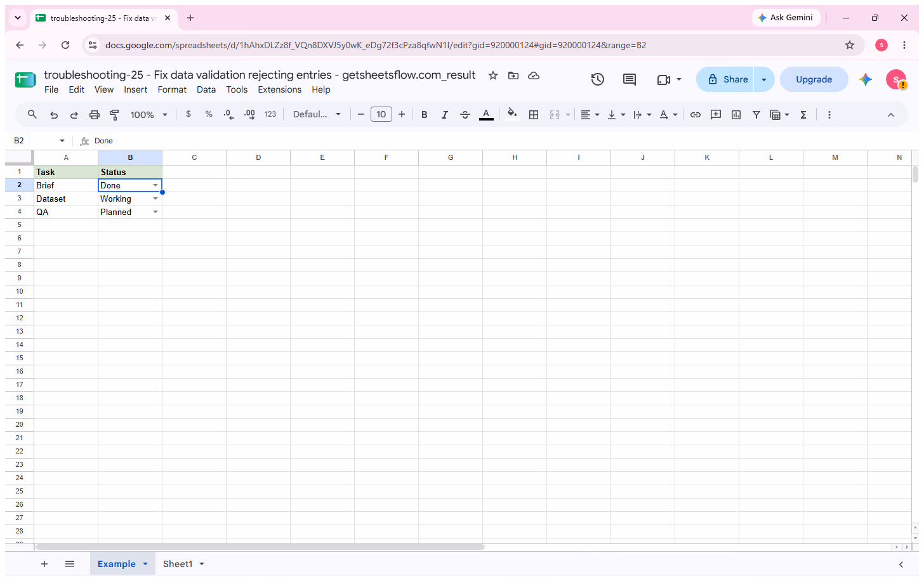Toggle strikethrough formatting
This screenshot has height=581, width=924.
click(x=465, y=115)
